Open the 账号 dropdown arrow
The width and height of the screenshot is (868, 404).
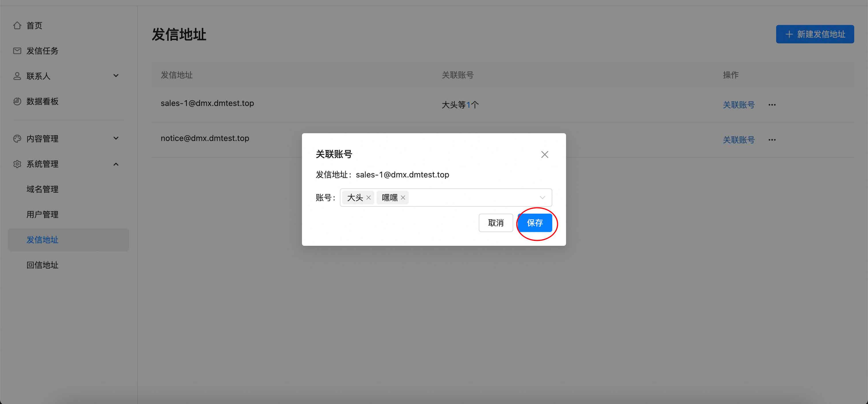pos(542,198)
